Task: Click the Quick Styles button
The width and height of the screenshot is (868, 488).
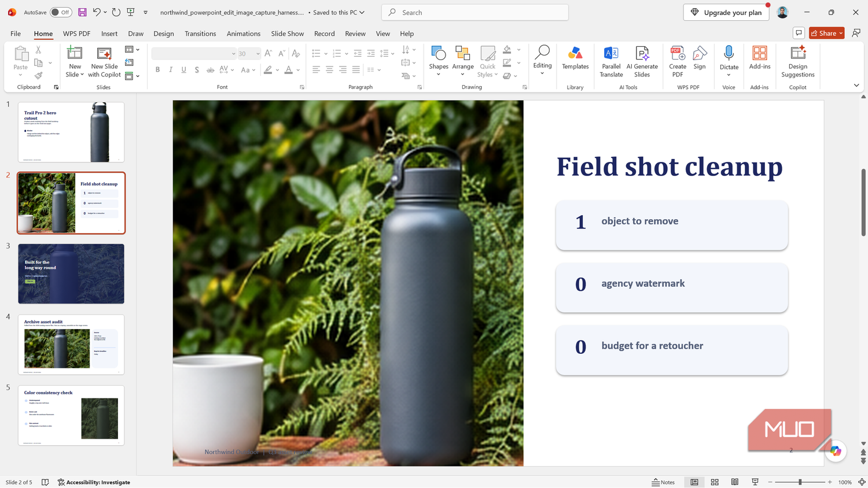Action: coord(488,61)
